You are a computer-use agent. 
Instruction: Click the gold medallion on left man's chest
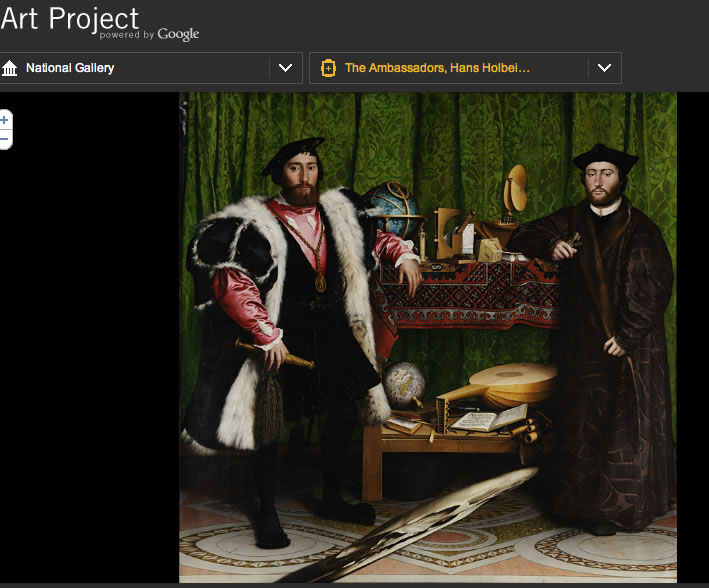pos(320,282)
